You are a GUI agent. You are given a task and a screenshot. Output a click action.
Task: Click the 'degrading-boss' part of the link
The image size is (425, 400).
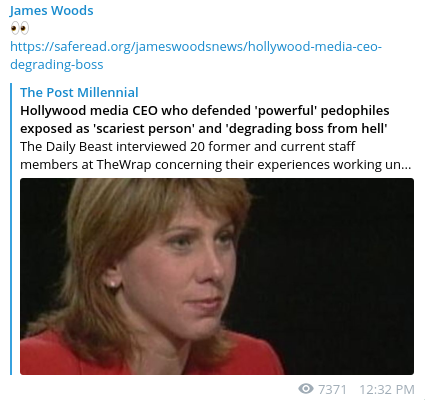click(x=57, y=64)
